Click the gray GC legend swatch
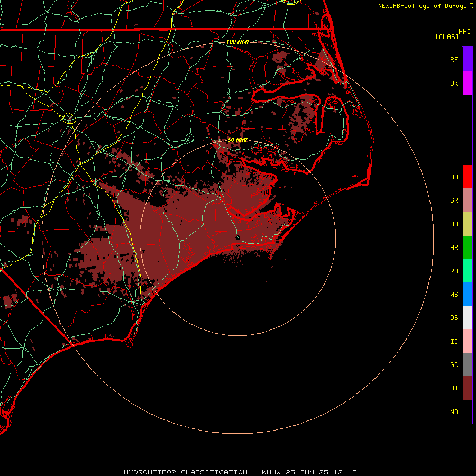The image size is (476, 476). 467,364
